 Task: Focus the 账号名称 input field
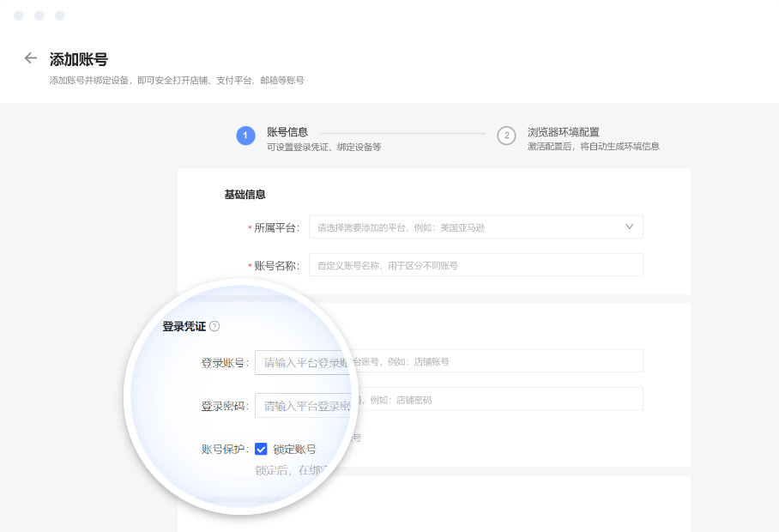(x=475, y=265)
